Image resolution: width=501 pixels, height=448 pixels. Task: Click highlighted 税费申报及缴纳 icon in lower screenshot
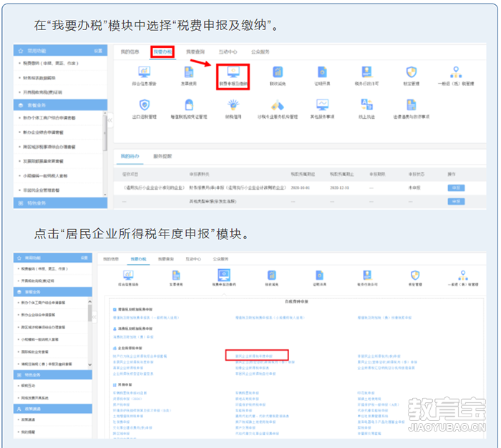tap(224, 275)
